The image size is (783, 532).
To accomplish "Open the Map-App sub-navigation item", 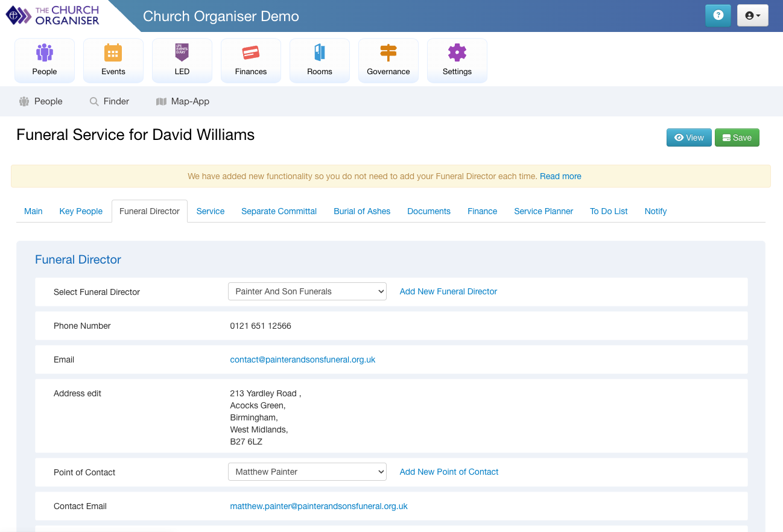I will coord(183,101).
